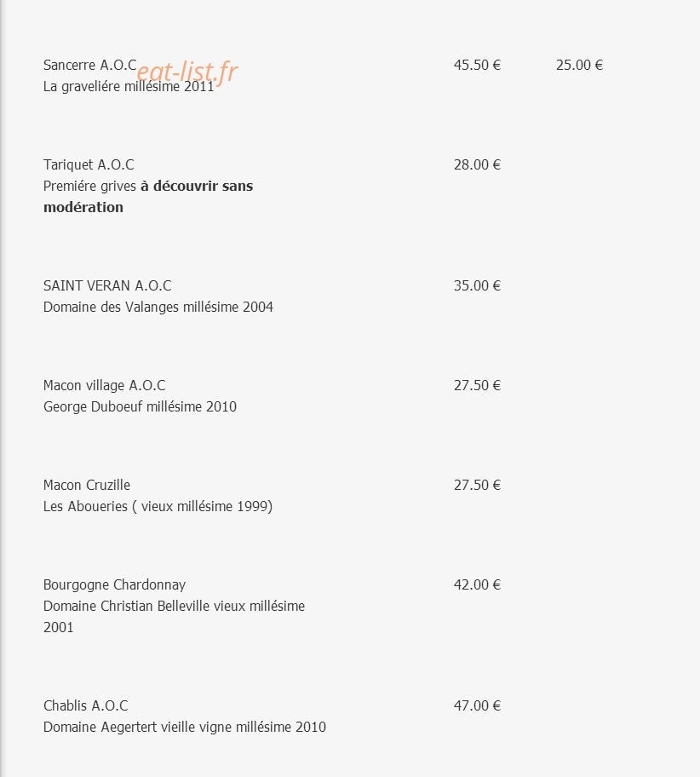700x777 pixels.
Task: Select the SAINT VERAN A.O.C title
Action: pyautogui.click(x=107, y=285)
